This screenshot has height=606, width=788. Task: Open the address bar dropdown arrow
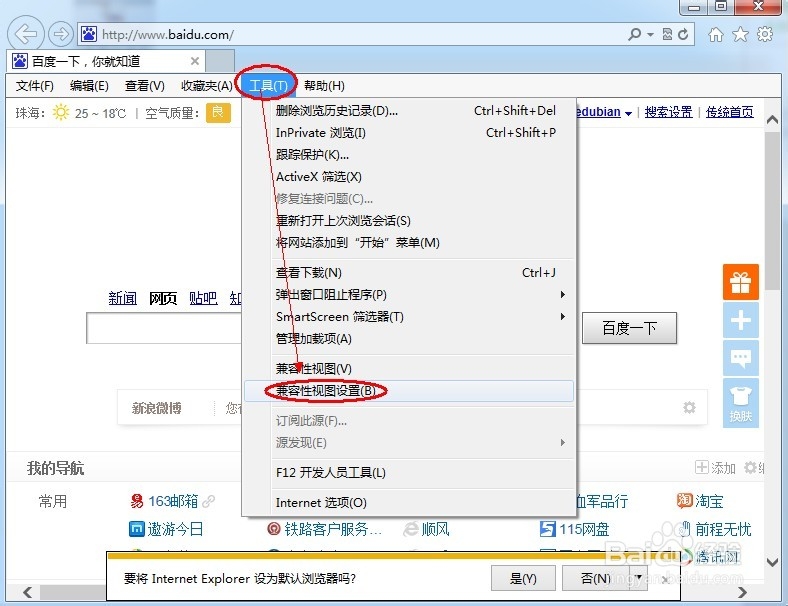(x=650, y=35)
